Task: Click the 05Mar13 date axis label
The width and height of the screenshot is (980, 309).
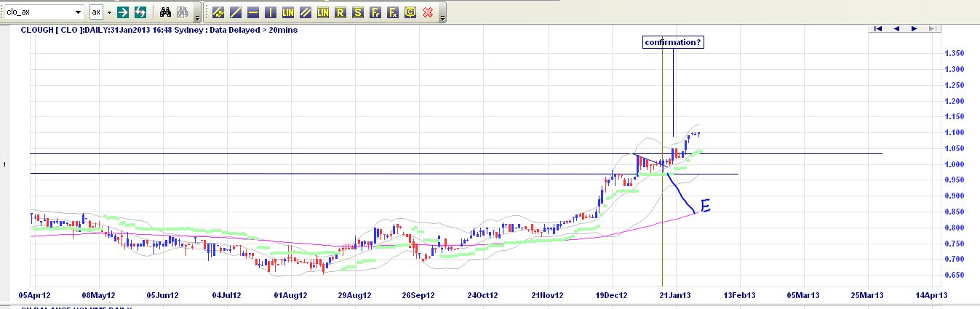Action: coord(803,295)
